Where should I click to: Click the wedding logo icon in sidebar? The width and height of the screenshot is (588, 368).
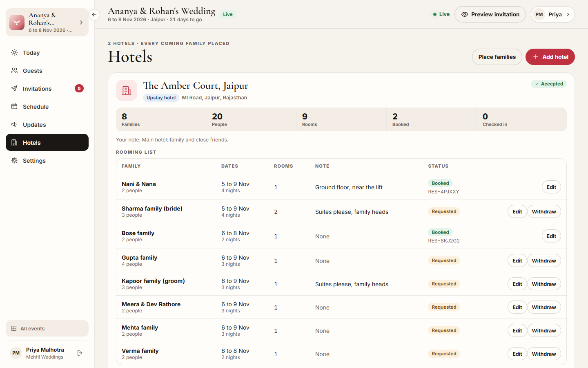pyautogui.click(x=17, y=22)
